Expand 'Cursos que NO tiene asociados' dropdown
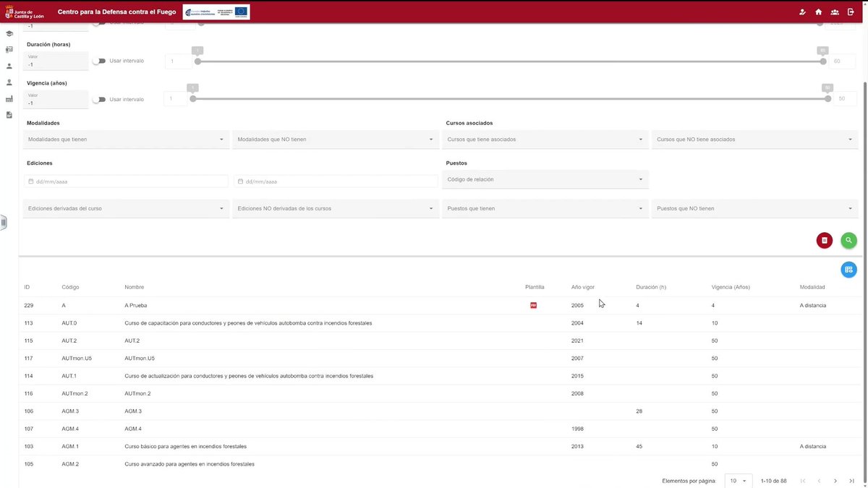 (754, 140)
